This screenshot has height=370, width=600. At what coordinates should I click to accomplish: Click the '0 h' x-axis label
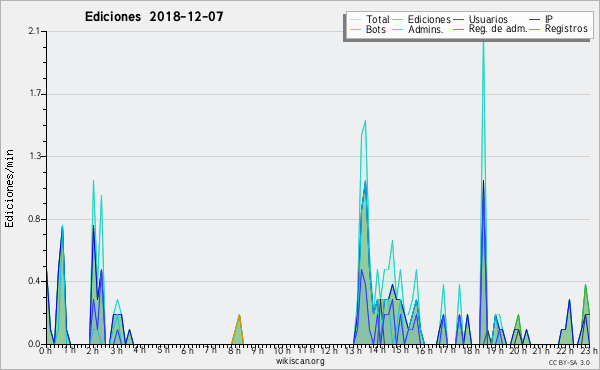click(x=45, y=350)
